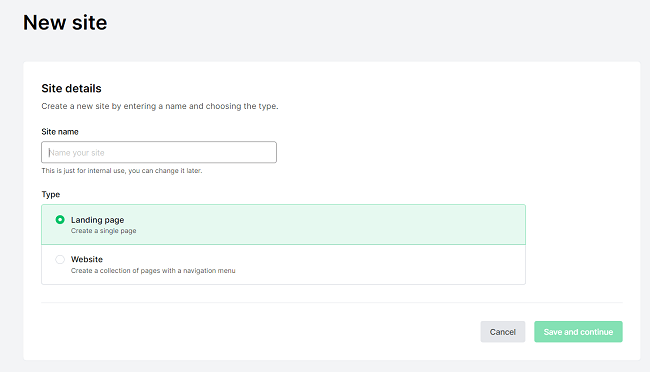Click the 'New site' page heading

[65, 22]
